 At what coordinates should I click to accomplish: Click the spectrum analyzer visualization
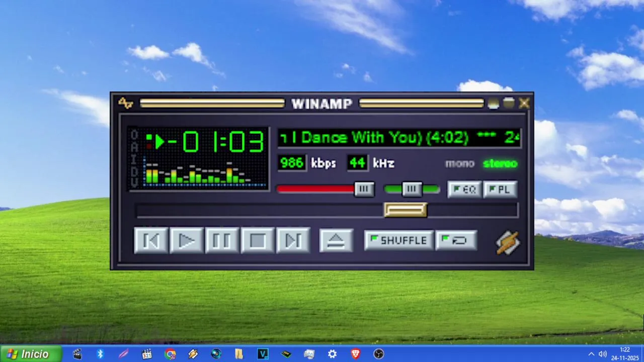(205, 172)
